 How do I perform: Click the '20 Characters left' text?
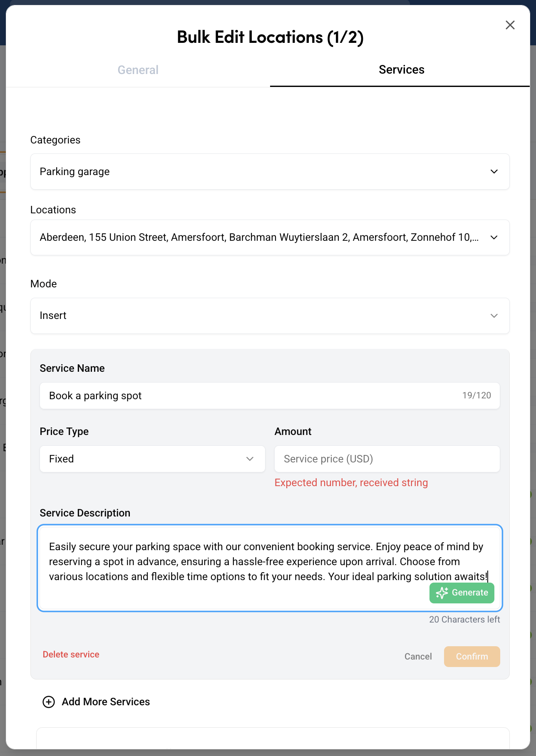click(x=464, y=619)
